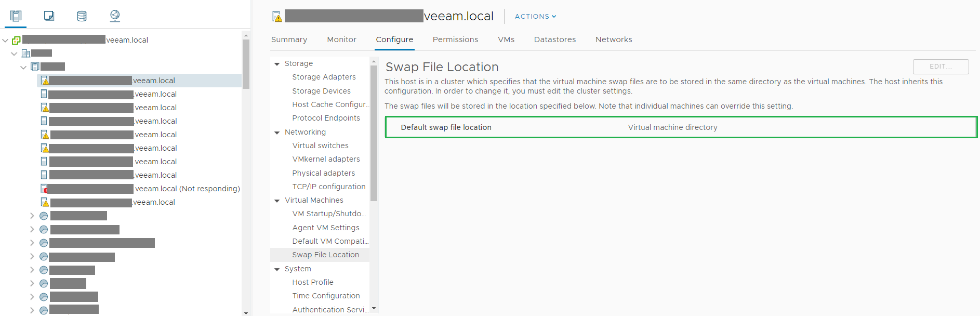Click the Networking section heading
980x316 pixels.
pyautogui.click(x=305, y=132)
